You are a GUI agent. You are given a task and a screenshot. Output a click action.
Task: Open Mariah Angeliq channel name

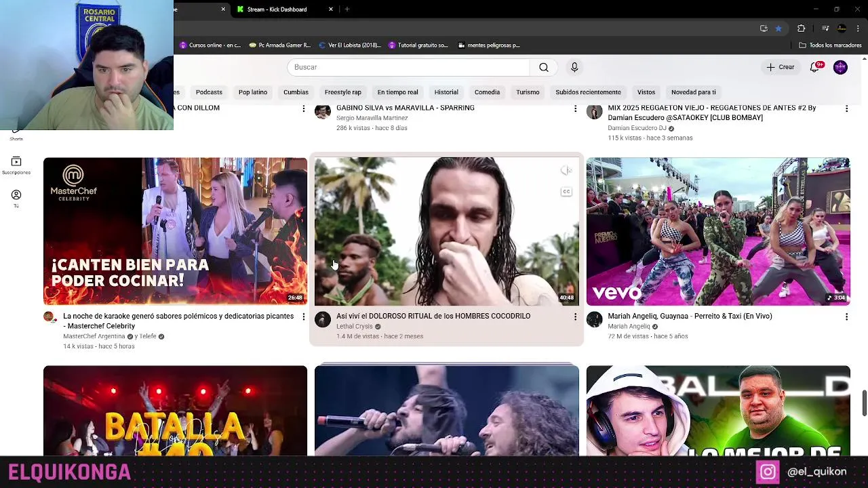click(x=629, y=327)
